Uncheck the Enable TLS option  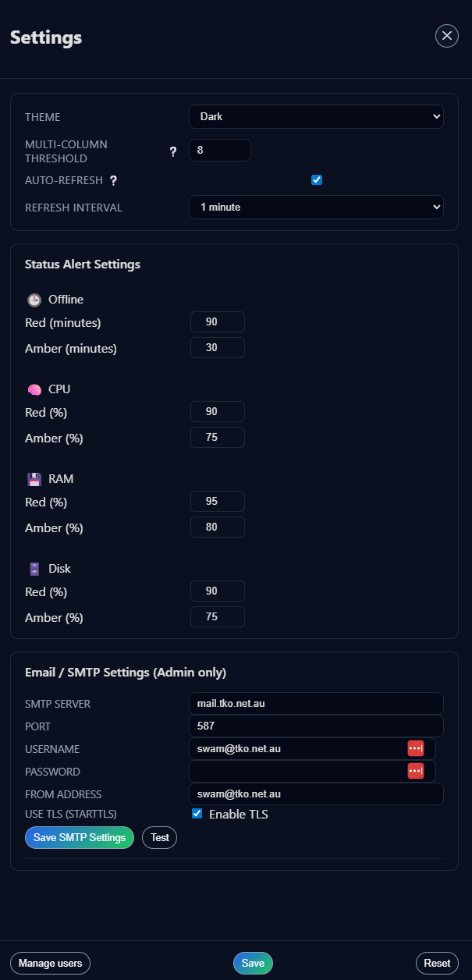(x=197, y=814)
